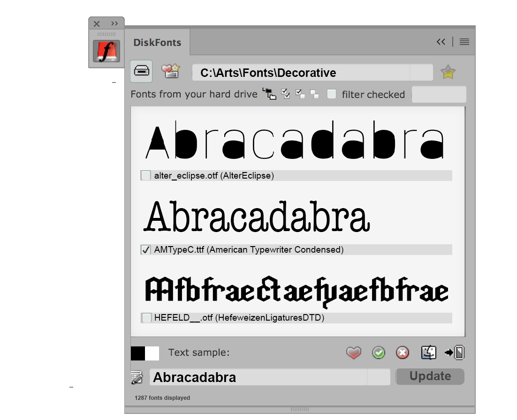This screenshot has width=517, height=420.
Task: Click the green checkmark icon
Action: click(379, 352)
